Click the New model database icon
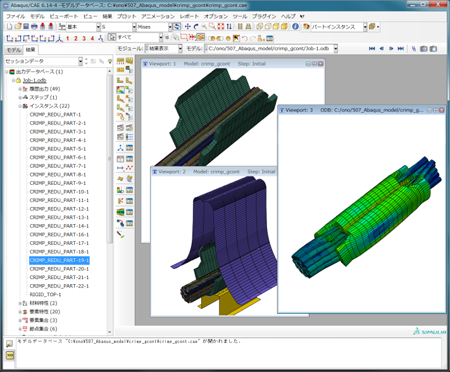The width and height of the screenshot is (450, 372). coord(10,26)
